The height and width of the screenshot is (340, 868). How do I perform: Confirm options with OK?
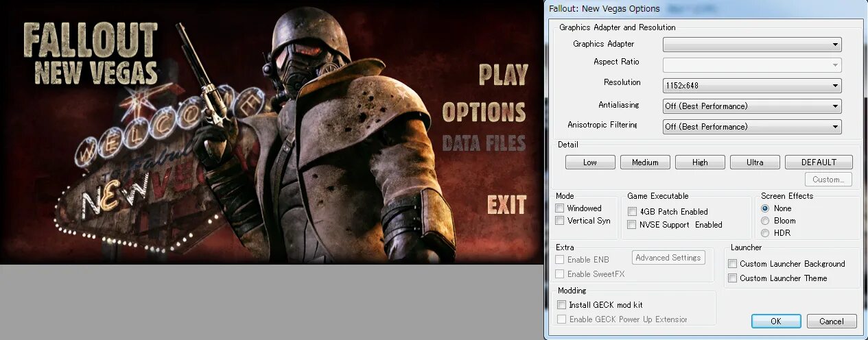pyautogui.click(x=776, y=321)
